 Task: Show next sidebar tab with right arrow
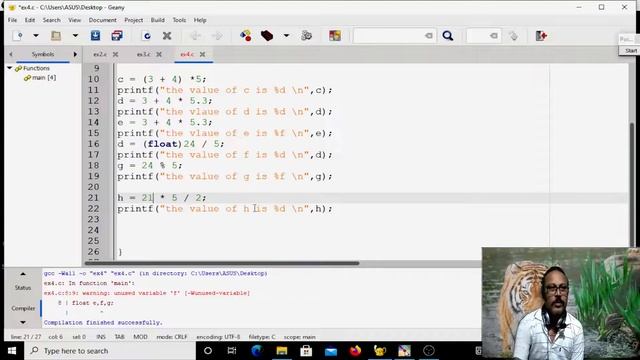pos(75,54)
